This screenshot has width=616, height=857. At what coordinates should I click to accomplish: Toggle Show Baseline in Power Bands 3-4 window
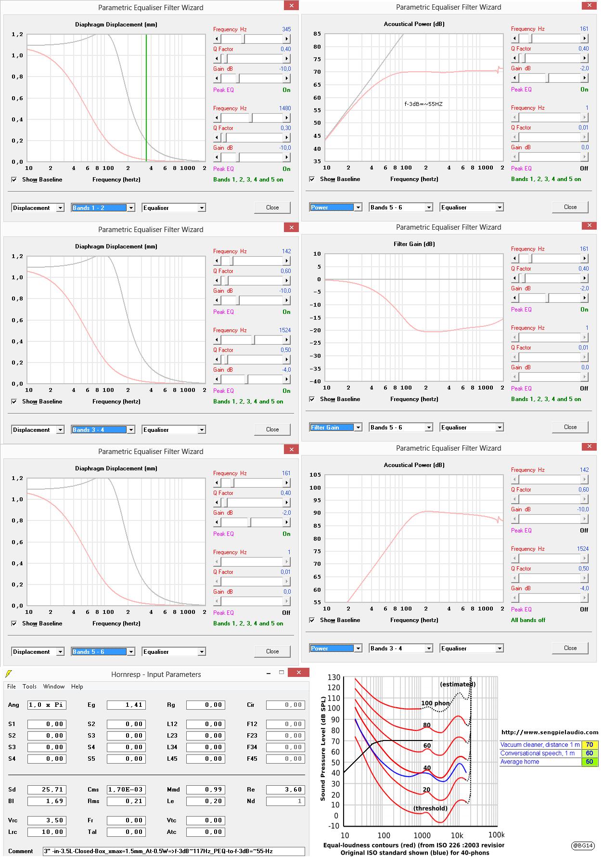tap(312, 620)
